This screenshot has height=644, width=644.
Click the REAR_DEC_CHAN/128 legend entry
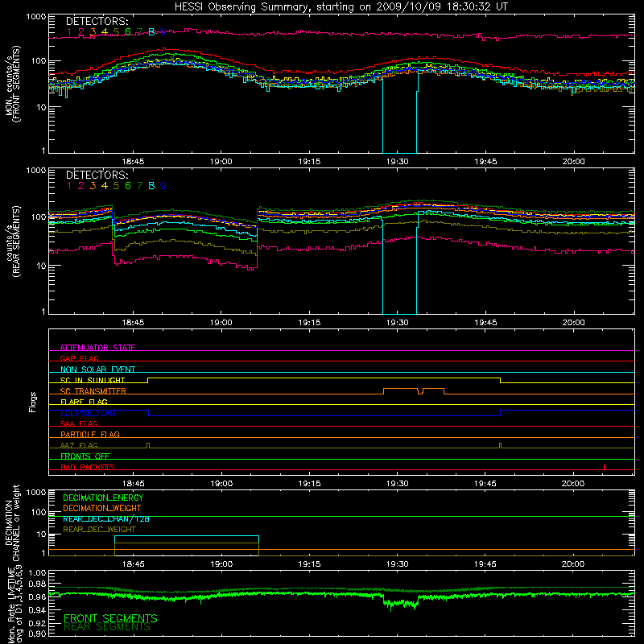point(106,518)
